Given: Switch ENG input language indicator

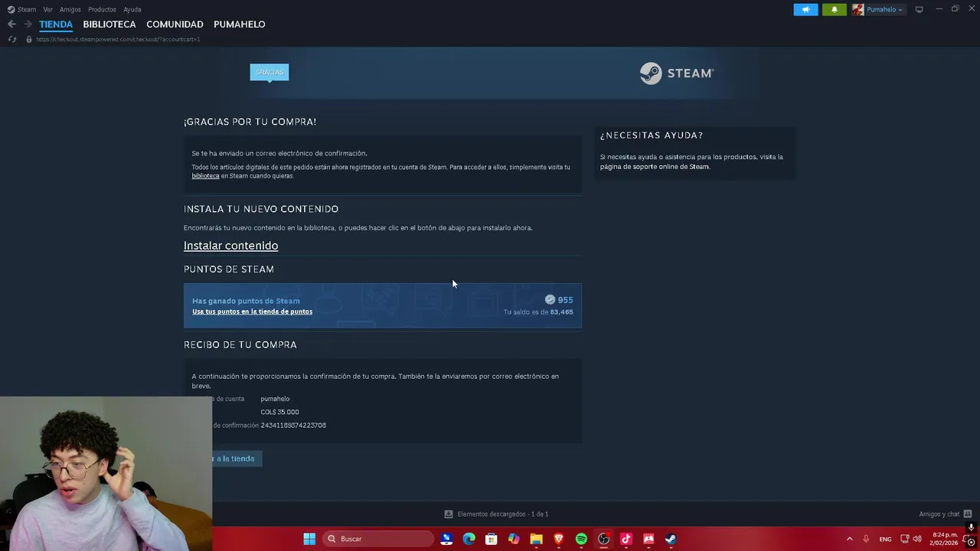Looking at the screenshot, I should [x=885, y=539].
